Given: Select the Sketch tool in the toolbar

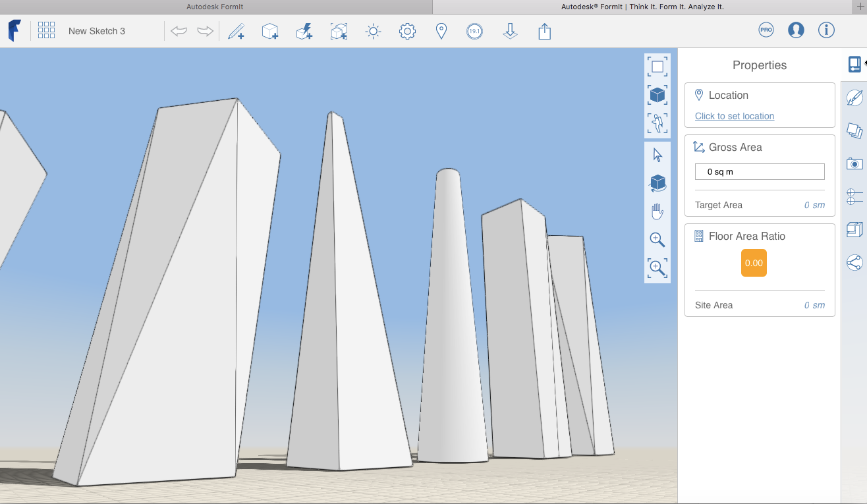Looking at the screenshot, I should pyautogui.click(x=237, y=31).
